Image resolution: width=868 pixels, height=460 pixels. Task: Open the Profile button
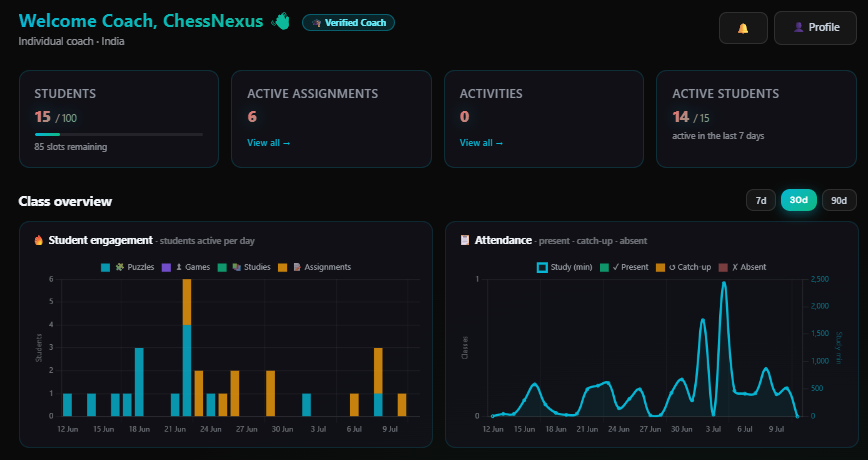tap(815, 28)
